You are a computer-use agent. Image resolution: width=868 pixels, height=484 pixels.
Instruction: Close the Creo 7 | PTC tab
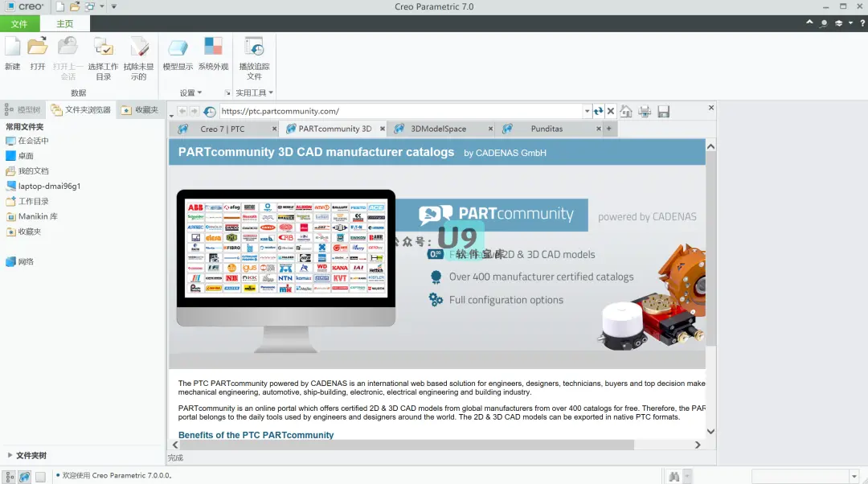tap(274, 129)
